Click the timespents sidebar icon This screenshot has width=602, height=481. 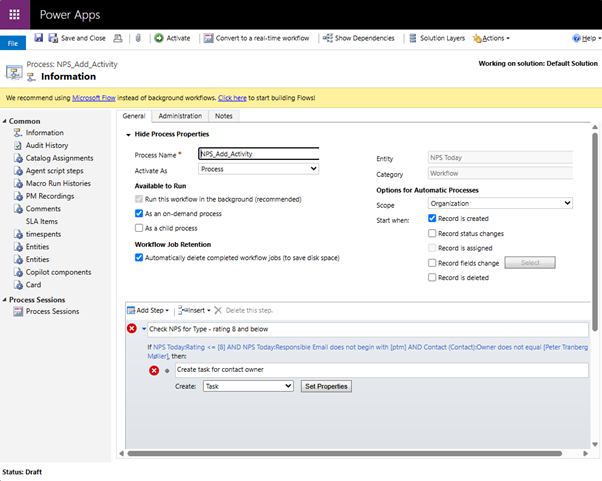coord(18,234)
